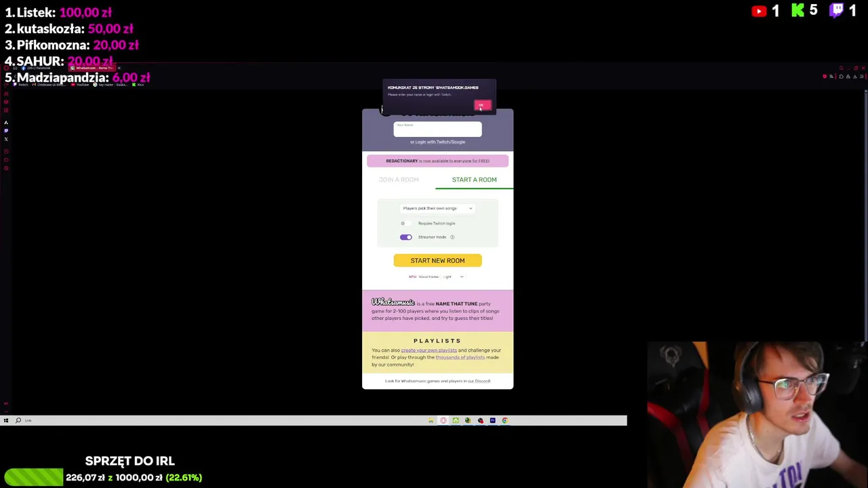The image size is (868, 488).
Task: Open Premiere Pro from the taskbar
Action: coord(492,421)
